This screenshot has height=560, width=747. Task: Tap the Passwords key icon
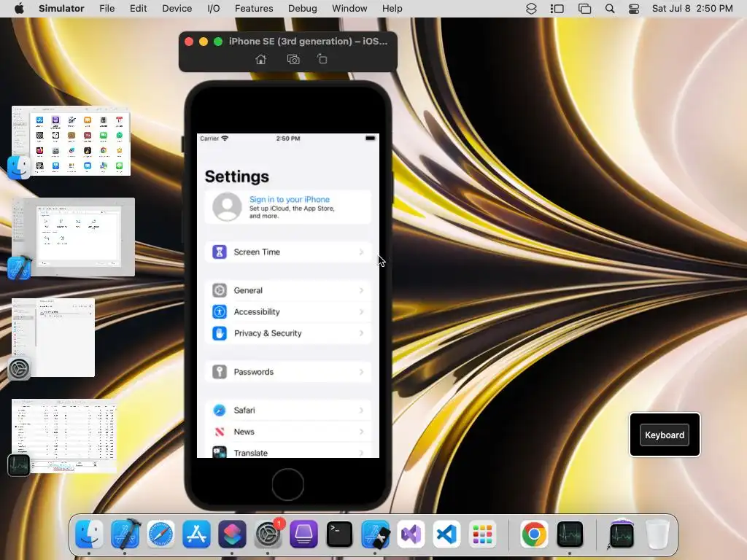[219, 371]
